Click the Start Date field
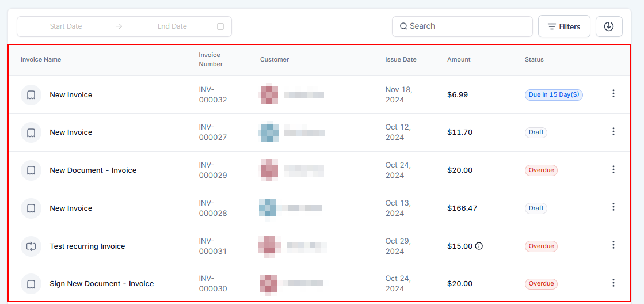644x304 pixels. [x=66, y=26]
